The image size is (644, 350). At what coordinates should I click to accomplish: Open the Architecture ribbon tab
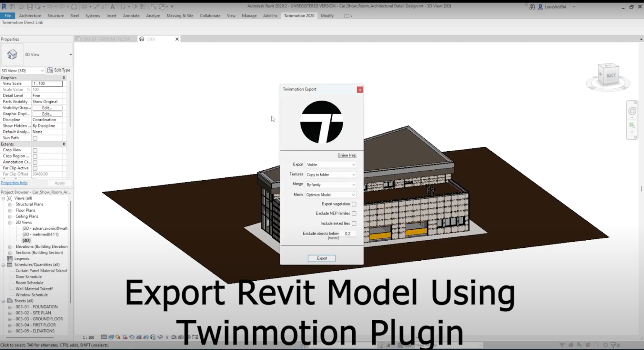pyautogui.click(x=30, y=16)
